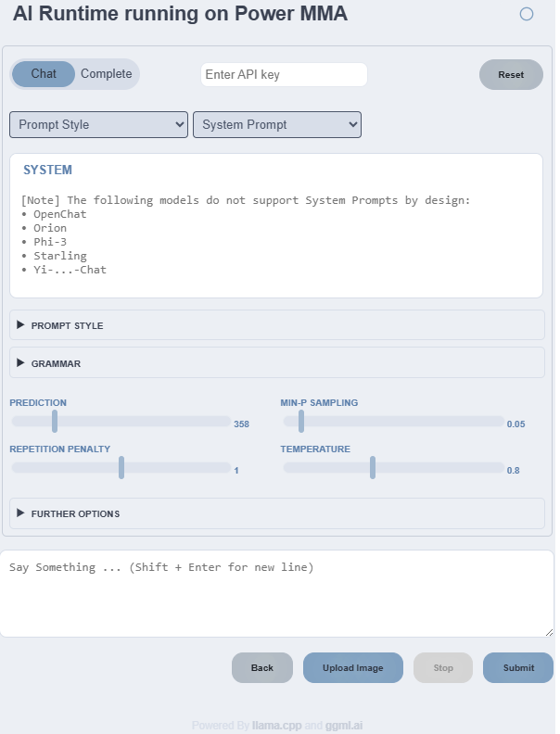Click the Min-P Sampling slider

click(394, 422)
